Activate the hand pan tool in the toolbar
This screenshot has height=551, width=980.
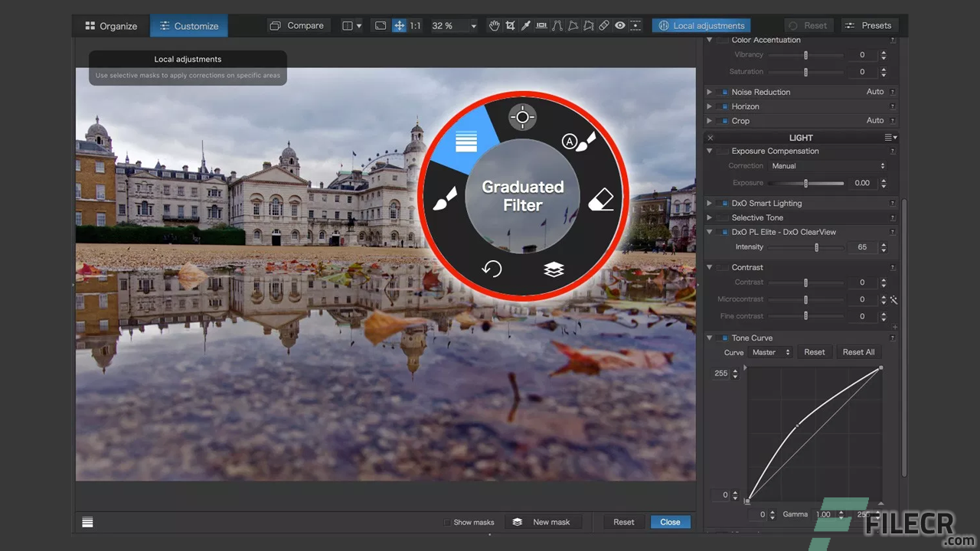[x=495, y=25]
